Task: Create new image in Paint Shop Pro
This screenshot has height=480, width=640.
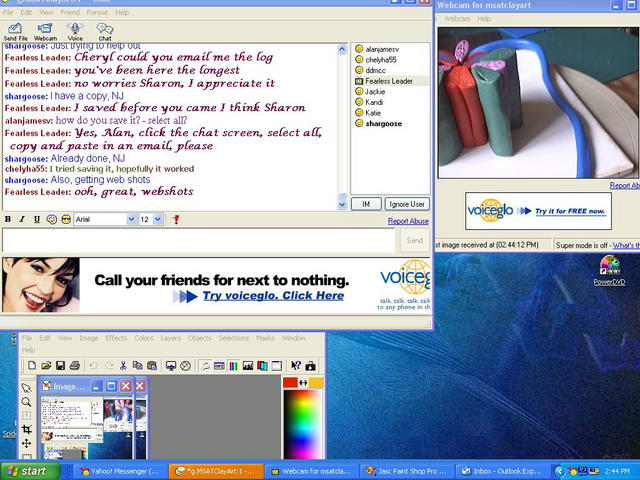Action: pos(31,366)
